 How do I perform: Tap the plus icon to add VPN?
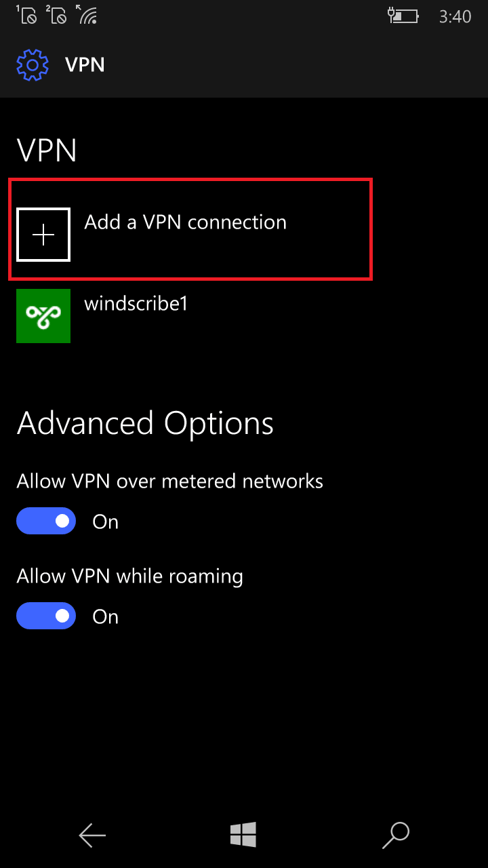click(43, 235)
